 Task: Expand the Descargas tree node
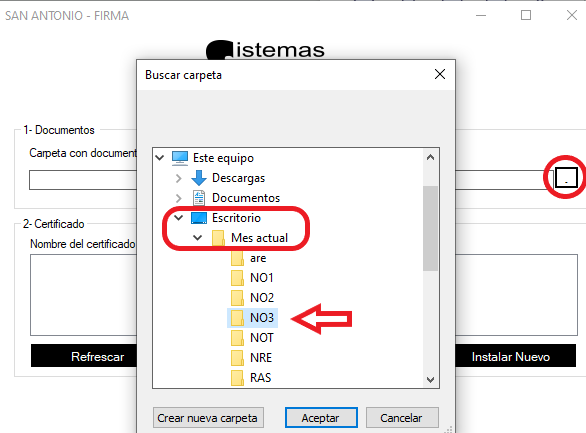point(179,178)
